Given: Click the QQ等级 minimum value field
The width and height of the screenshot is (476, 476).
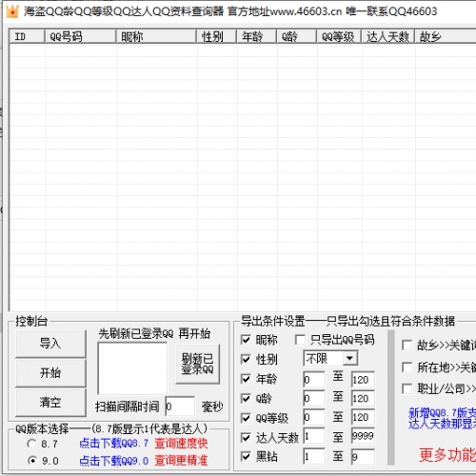Looking at the screenshot, I should click(x=314, y=417).
